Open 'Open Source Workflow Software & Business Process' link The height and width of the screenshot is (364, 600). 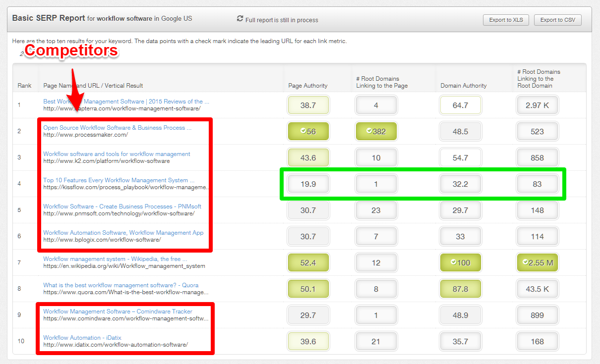point(118,128)
